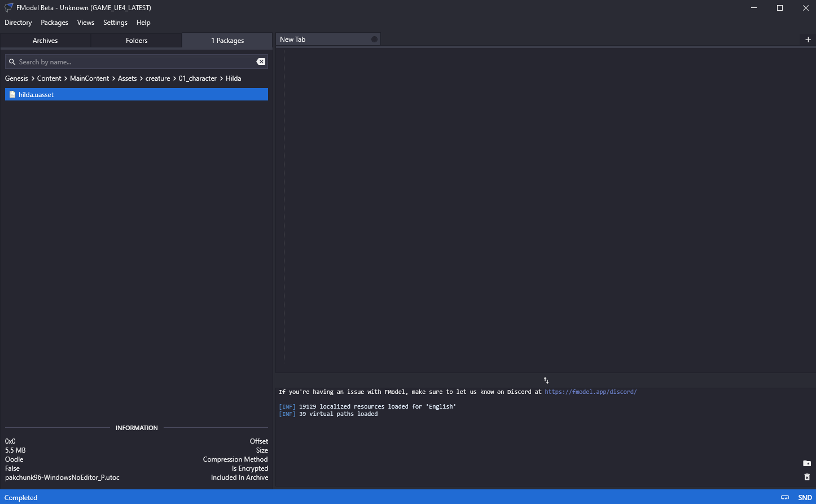Click the Hilda breadcrumb segment
Image resolution: width=816 pixels, height=504 pixels.
click(x=234, y=78)
